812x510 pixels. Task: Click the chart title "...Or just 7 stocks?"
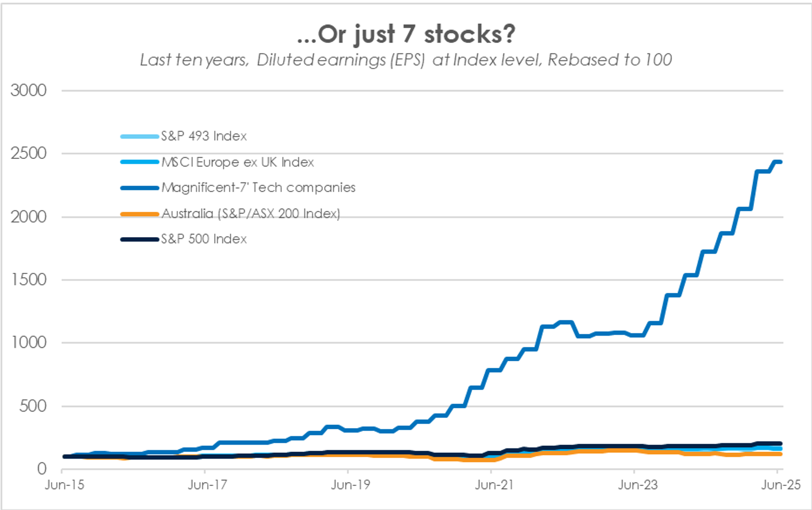pos(406,34)
